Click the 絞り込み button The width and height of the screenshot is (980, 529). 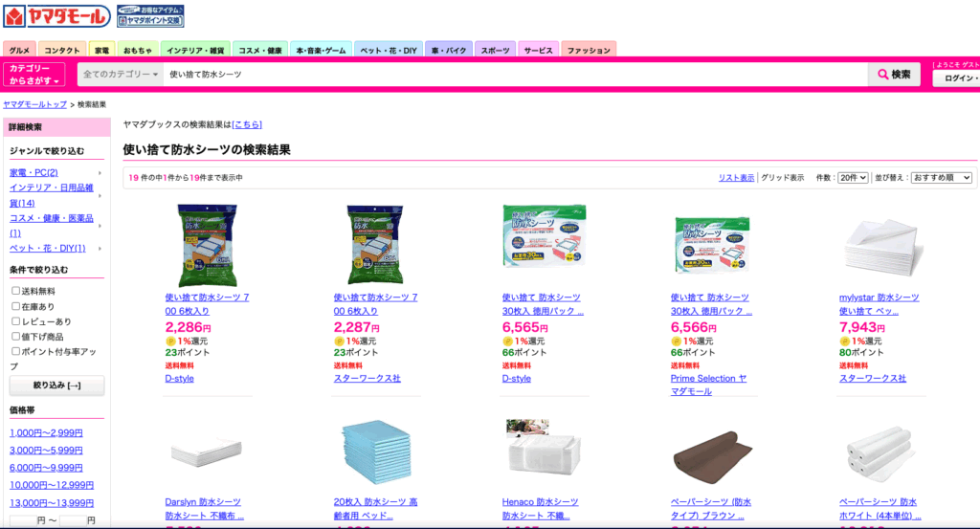pos(56,386)
